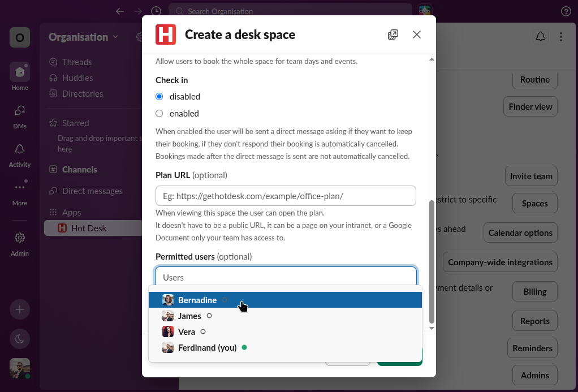Expand the Starred section
Image resolution: width=578 pixels, height=392 pixels.
point(75,123)
